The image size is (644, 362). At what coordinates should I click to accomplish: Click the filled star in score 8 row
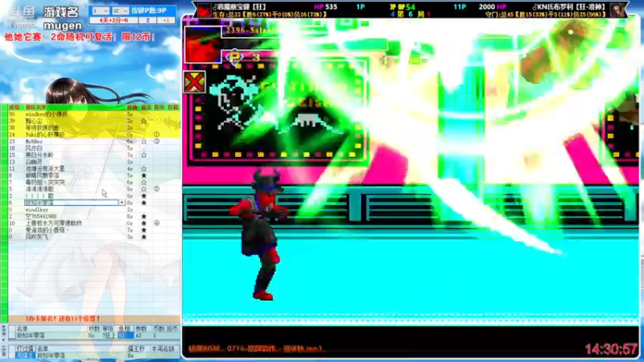click(144, 175)
